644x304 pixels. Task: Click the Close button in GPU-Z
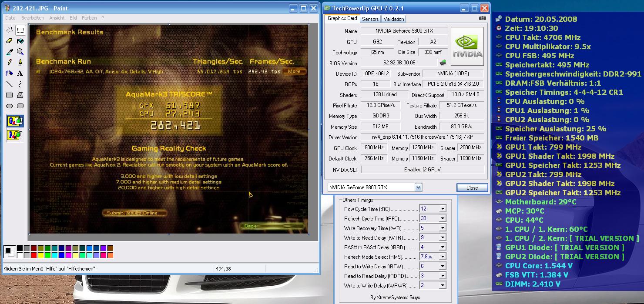pos(472,188)
